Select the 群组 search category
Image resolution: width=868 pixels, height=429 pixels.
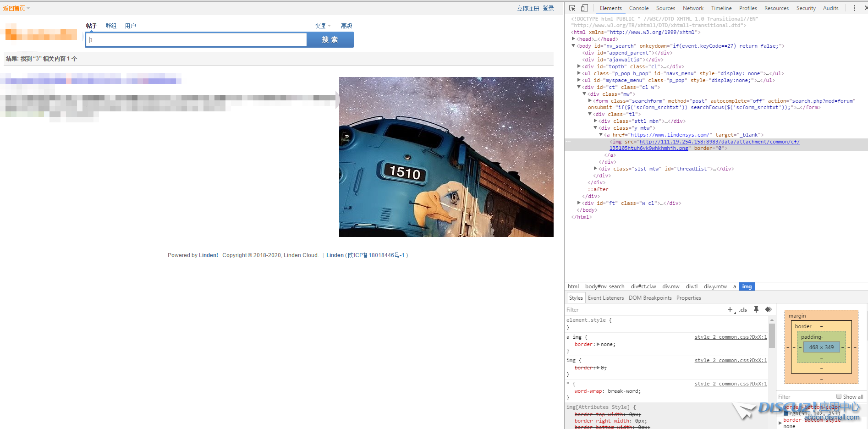(111, 26)
